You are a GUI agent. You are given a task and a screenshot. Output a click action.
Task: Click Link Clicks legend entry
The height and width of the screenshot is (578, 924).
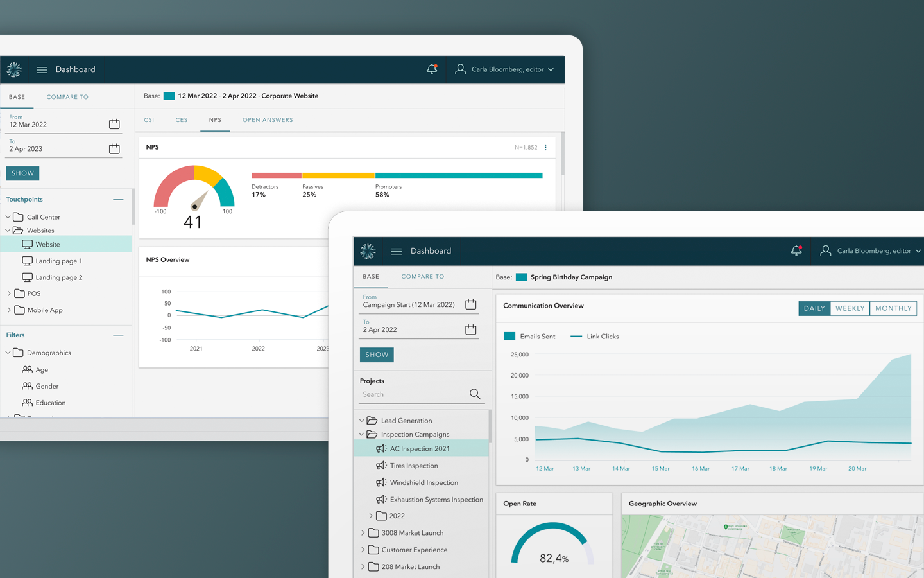coord(595,337)
